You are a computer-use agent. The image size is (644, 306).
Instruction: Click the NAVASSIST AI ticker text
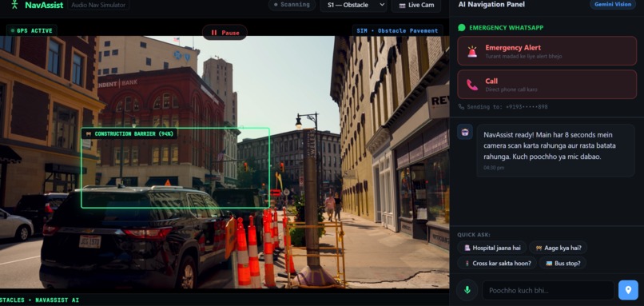click(57, 300)
